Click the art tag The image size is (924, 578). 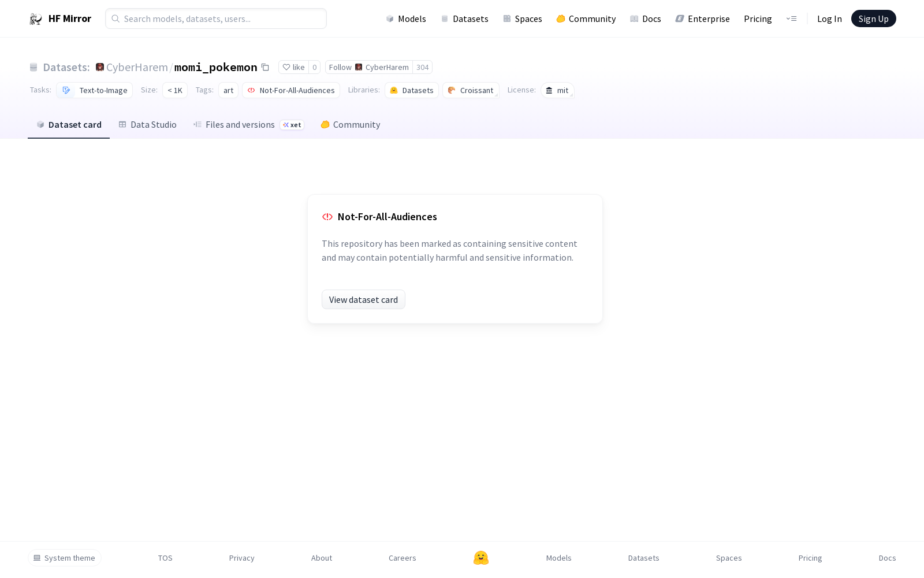228,90
